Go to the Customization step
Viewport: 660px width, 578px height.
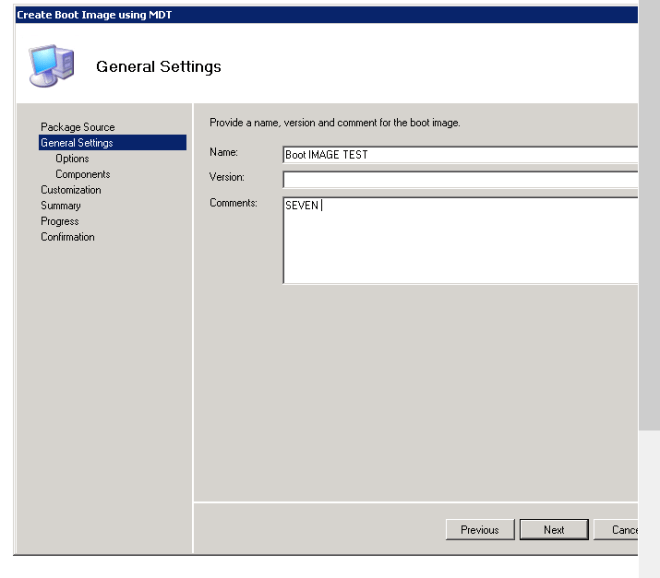pyautogui.click(x=70, y=189)
